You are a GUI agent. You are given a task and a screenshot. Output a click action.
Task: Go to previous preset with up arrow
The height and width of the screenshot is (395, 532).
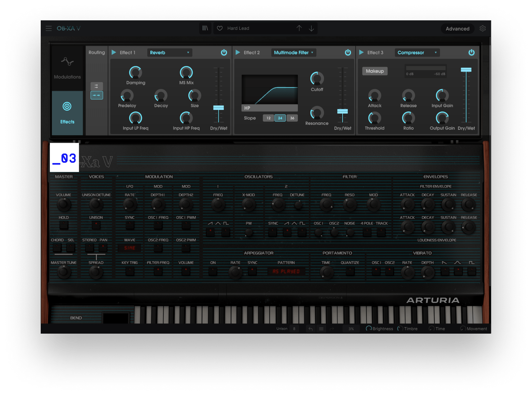click(299, 28)
